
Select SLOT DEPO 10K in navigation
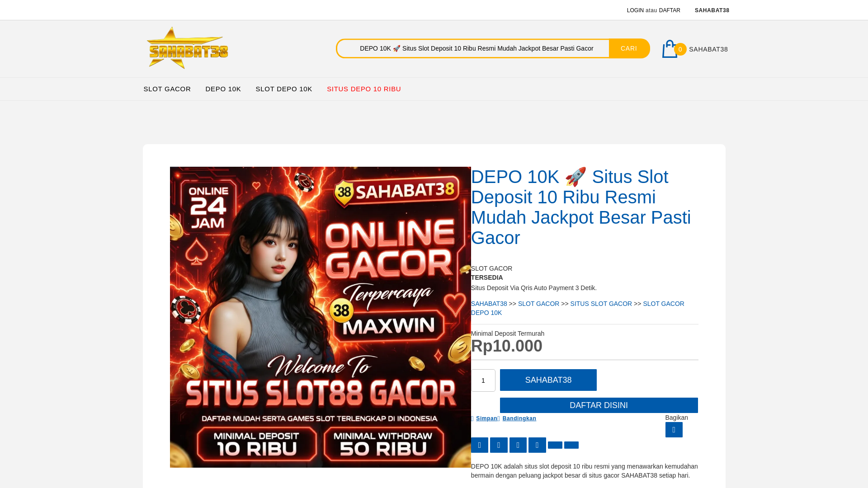[284, 89]
